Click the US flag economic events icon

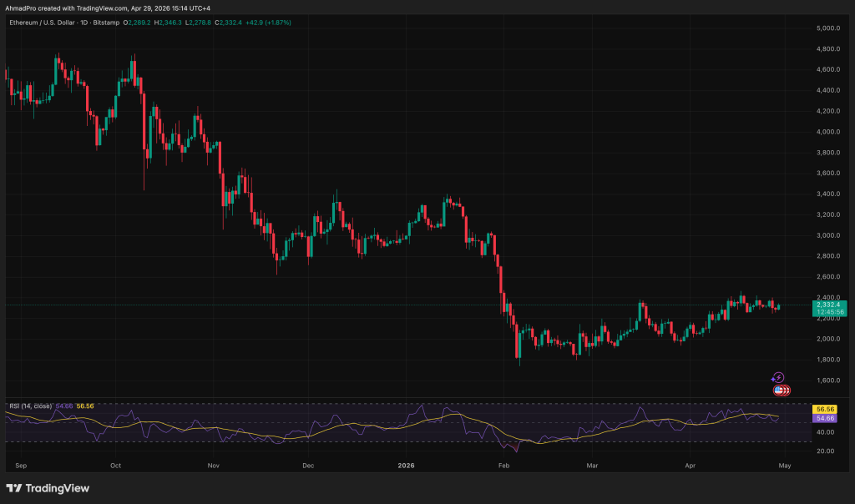780,390
